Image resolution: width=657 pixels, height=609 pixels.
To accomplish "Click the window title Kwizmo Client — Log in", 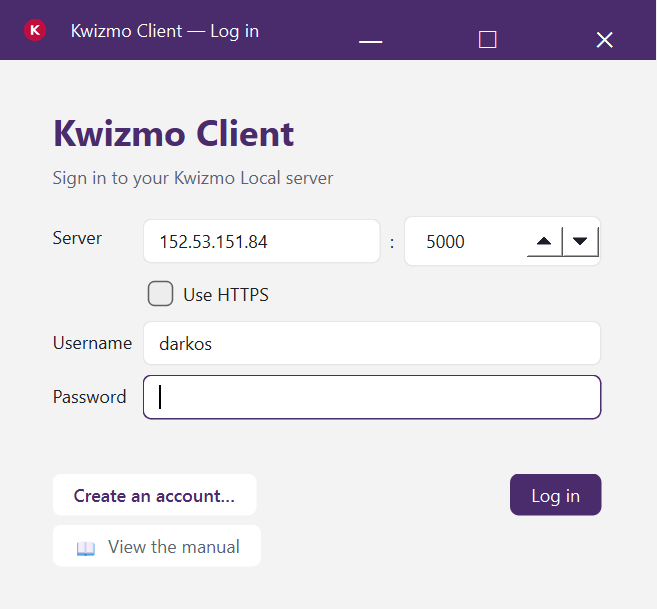I will coord(165,31).
